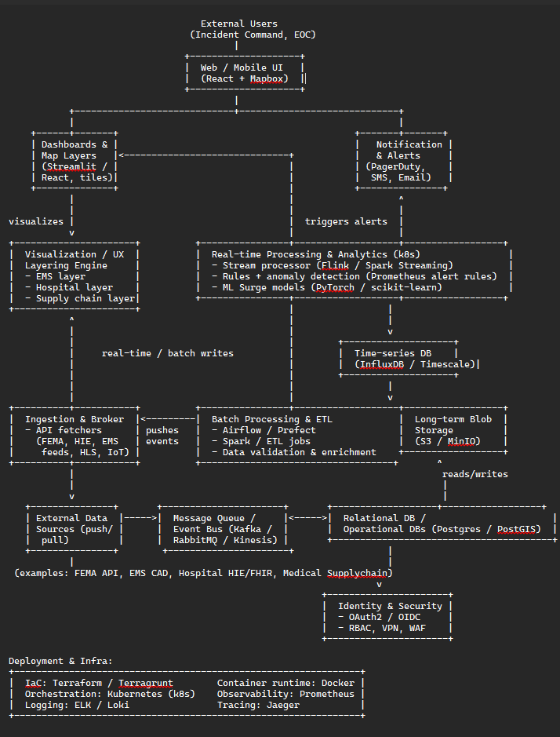560x737 pixels.
Task: Click '- Airflow / Prefect' line
Action: point(264,430)
